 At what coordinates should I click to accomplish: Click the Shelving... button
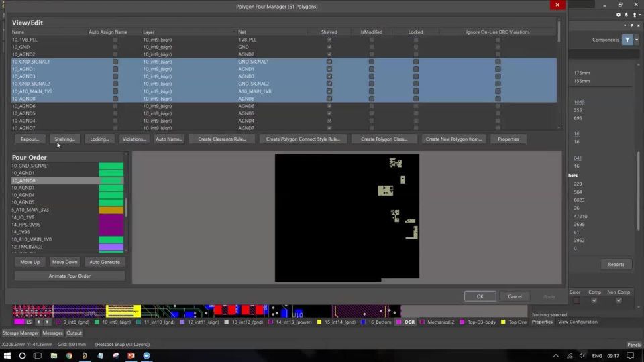pyautogui.click(x=65, y=139)
